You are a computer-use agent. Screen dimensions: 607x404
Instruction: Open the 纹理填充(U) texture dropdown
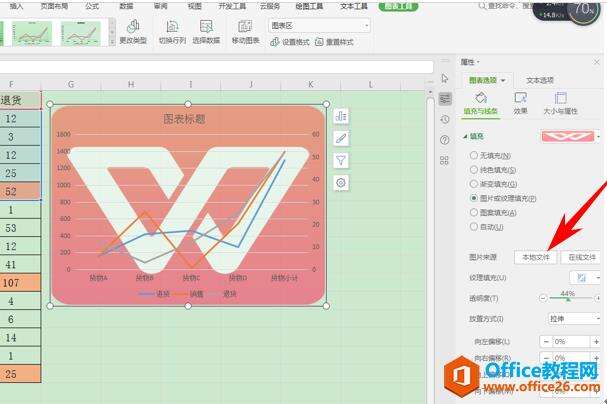tap(598, 277)
